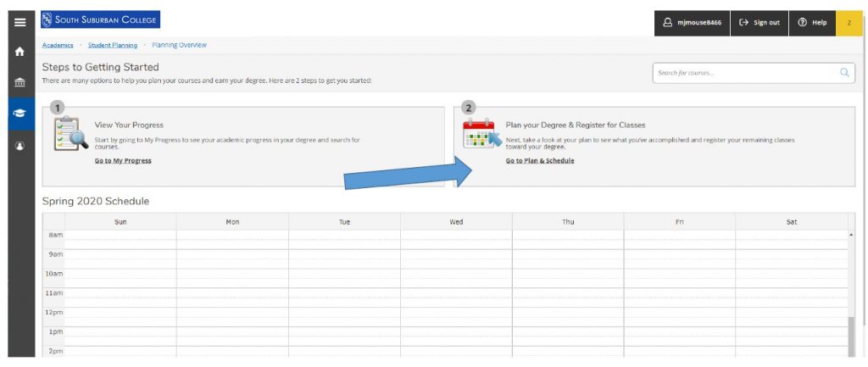This screenshot has height=367, width=868.
Task: Select the Academics graduation cap icon
Action: click(x=20, y=114)
